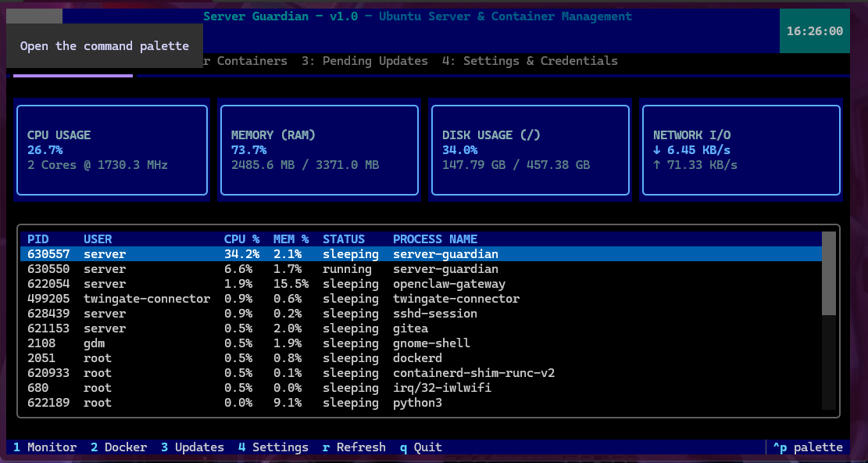Click the gitea process name
This screenshot has height=463, width=868.
411,328
